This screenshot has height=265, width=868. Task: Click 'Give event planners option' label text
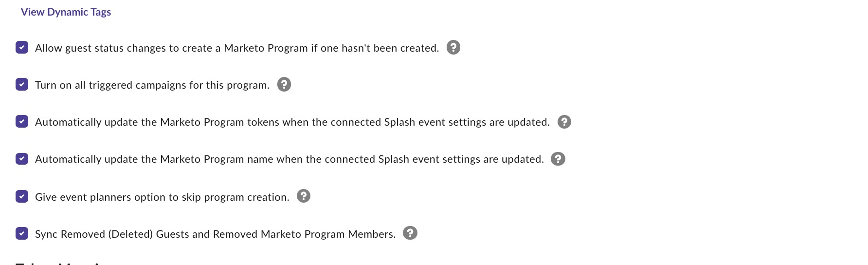coord(162,197)
